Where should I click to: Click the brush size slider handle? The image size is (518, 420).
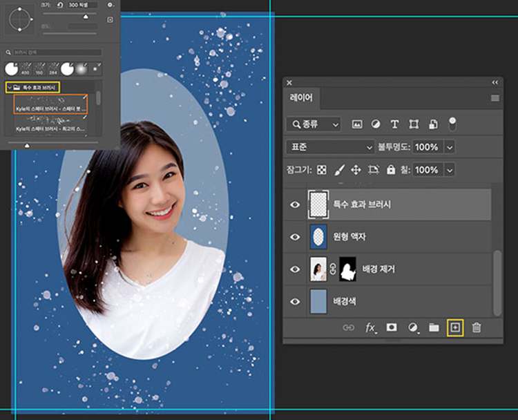(x=86, y=16)
